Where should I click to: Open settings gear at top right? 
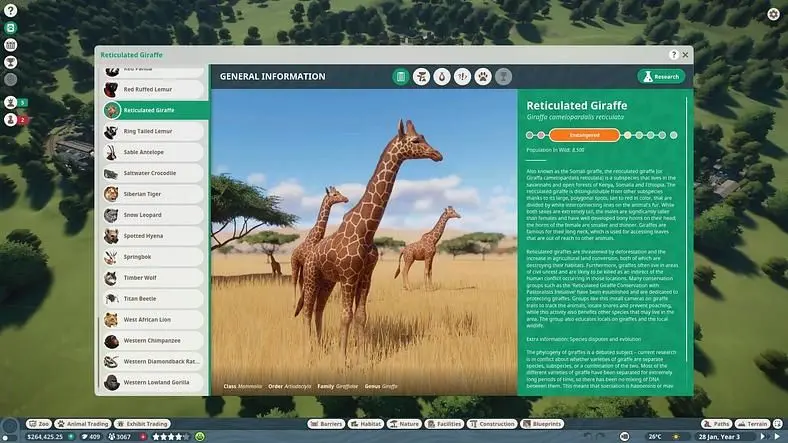click(x=773, y=14)
